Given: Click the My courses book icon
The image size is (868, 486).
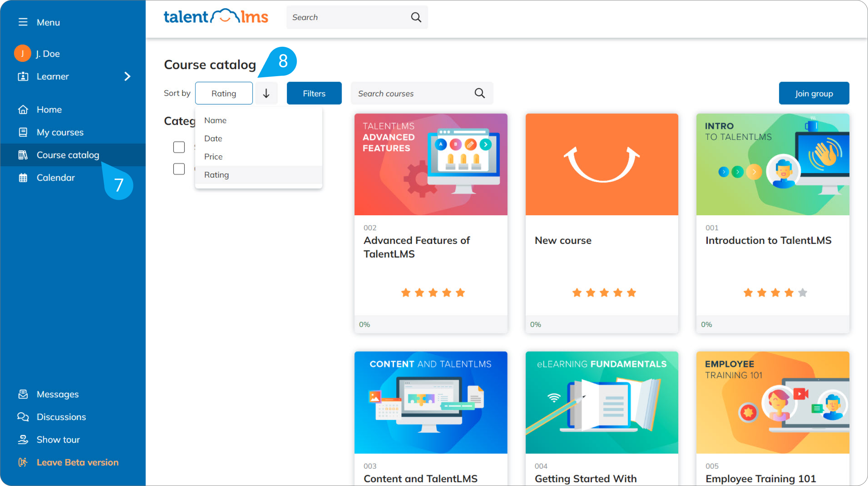Looking at the screenshot, I should coord(23,132).
